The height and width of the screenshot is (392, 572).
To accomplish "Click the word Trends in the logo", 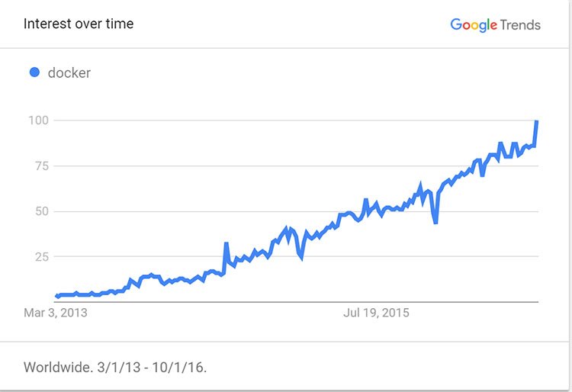I will [520, 25].
